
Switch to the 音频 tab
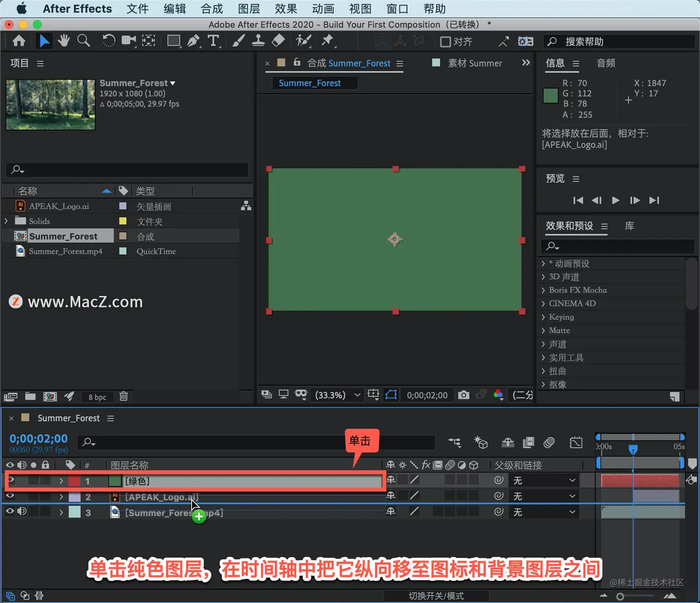606,63
